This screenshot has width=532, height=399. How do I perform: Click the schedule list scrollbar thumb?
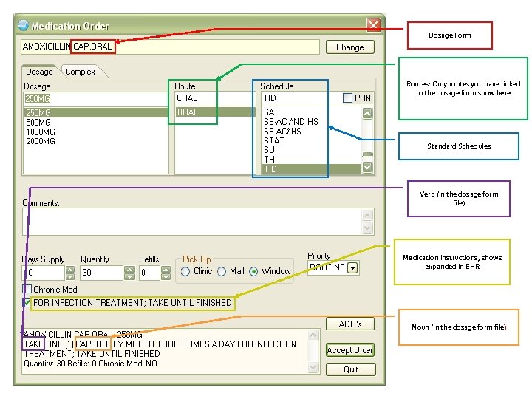coord(367,155)
